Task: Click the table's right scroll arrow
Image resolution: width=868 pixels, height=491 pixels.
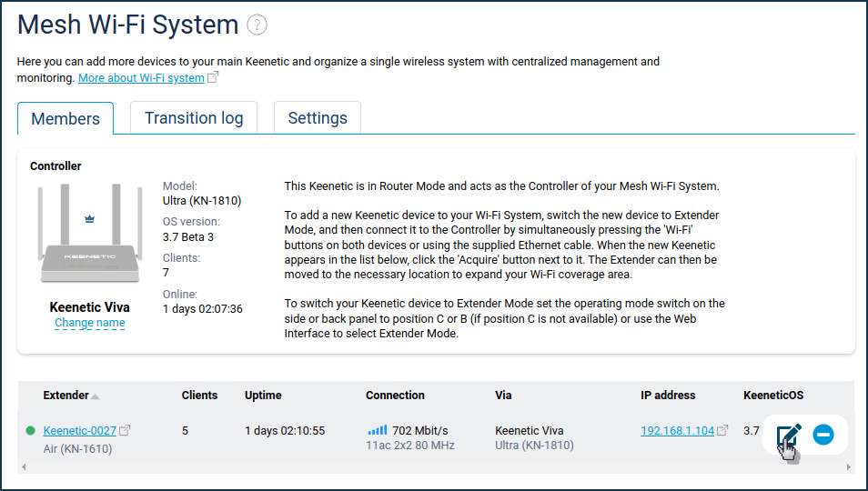Action: tap(849, 466)
